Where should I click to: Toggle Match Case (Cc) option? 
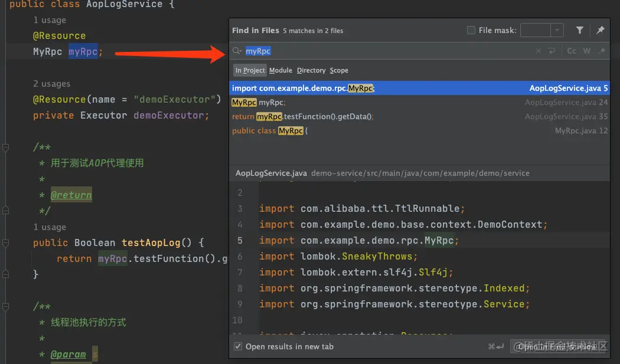tap(572, 51)
